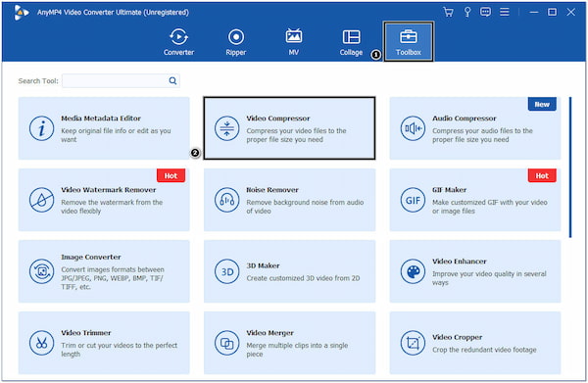Click 'Trim or cut your videos' description

(x=119, y=350)
